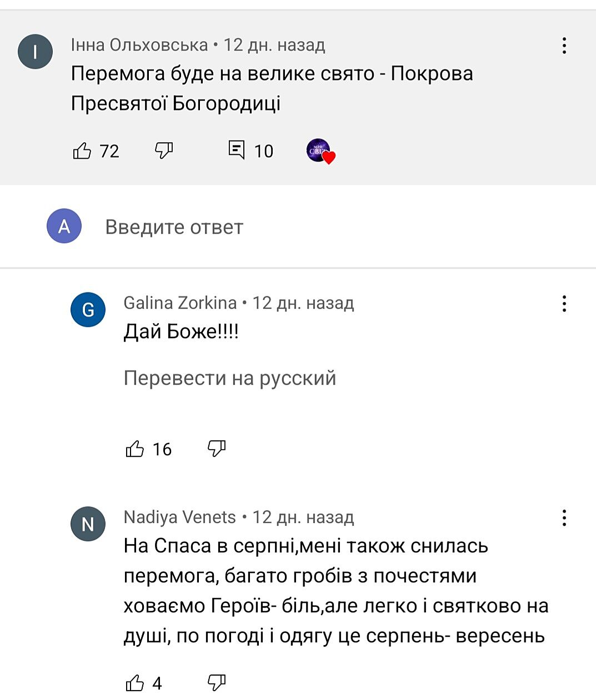Click the Інна Ольховська username
Image resolution: width=596 pixels, height=700 pixels.
click(x=139, y=45)
